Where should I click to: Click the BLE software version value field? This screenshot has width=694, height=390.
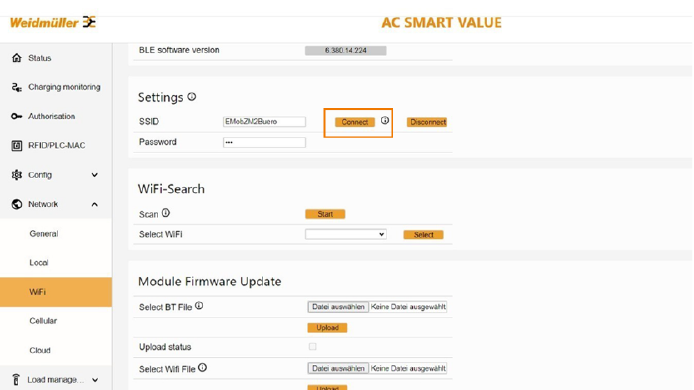[x=346, y=50]
